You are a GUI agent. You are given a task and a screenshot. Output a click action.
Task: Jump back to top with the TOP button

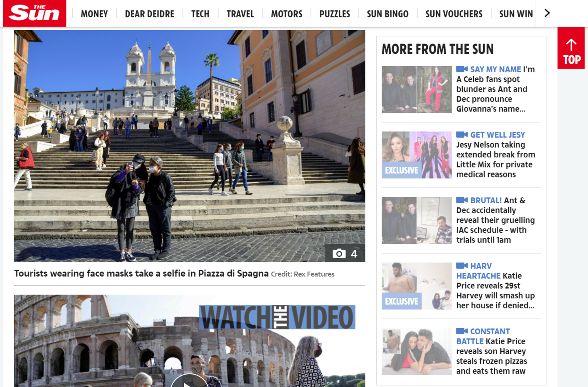[x=571, y=48]
